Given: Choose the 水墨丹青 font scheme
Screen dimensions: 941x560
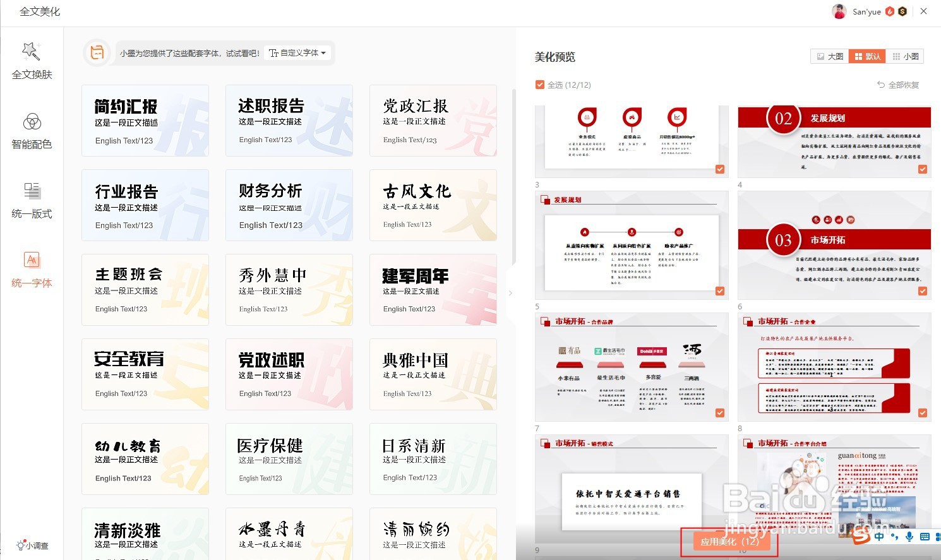Looking at the screenshot, I should (x=289, y=533).
